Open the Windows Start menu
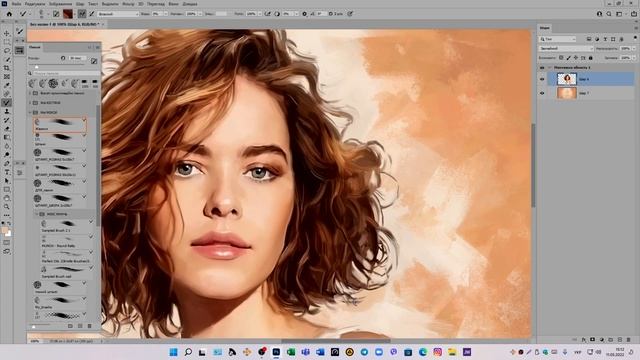 pos(173,352)
